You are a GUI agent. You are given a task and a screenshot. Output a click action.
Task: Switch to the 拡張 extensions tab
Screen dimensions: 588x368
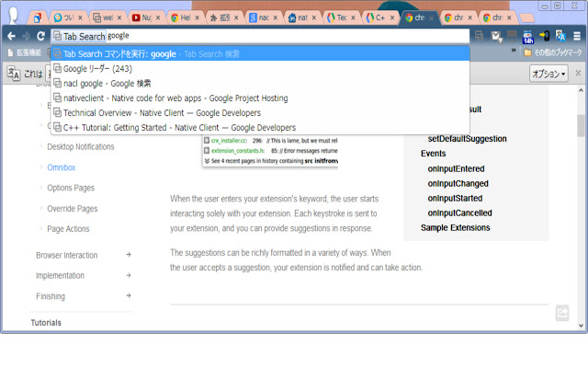point(223,17)
